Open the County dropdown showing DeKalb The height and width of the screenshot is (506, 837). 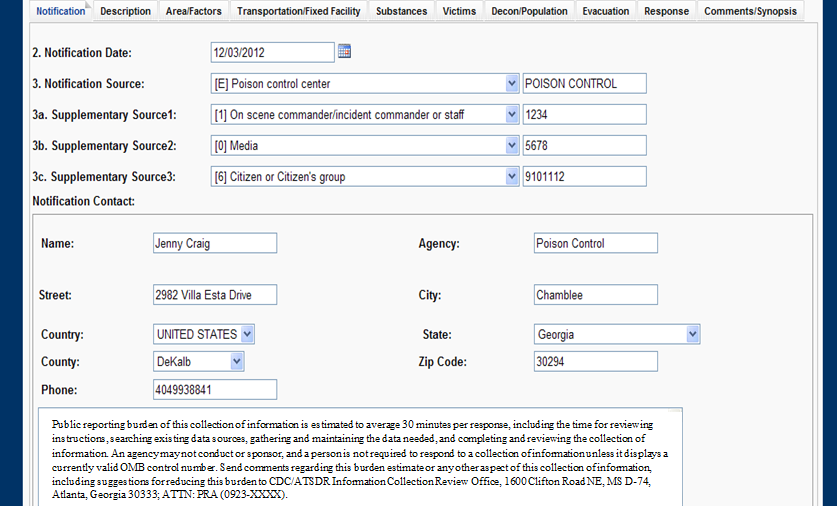[x=237, y=361]
